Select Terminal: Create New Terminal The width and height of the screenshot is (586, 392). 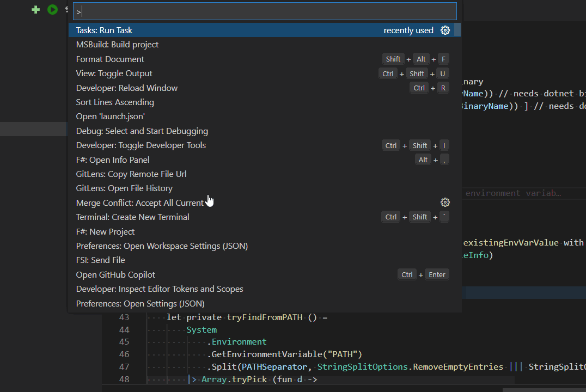tap(133, 217)
